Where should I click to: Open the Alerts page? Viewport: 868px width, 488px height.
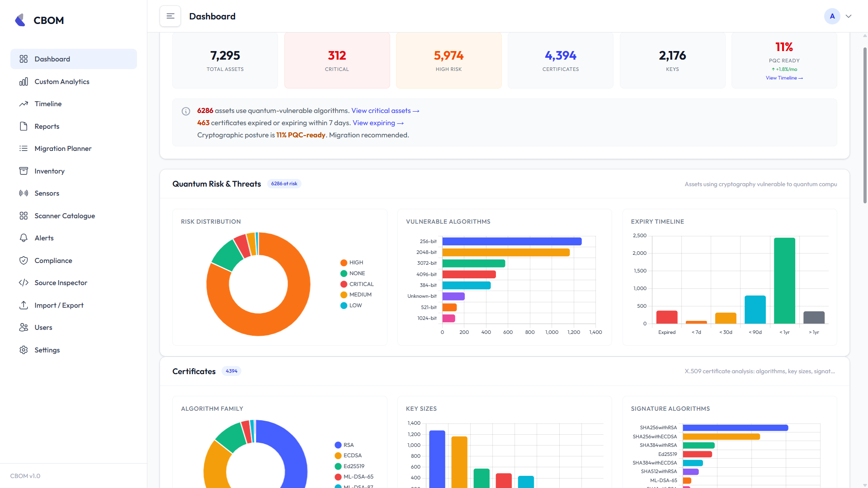(x=74, y=238)
